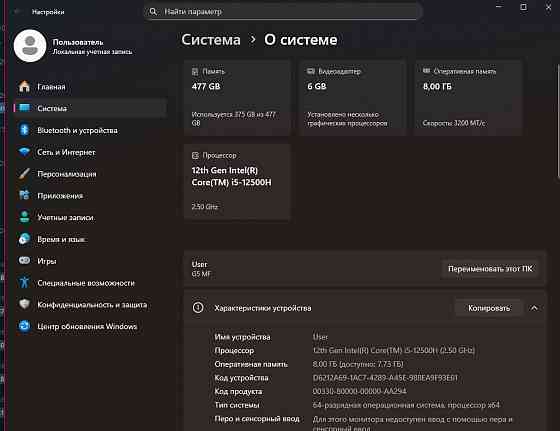Viewport: 560px width, 431px height.
Task: Click the Wi-Fi icon for Сеть и Интернет
Action: (24, 152)
